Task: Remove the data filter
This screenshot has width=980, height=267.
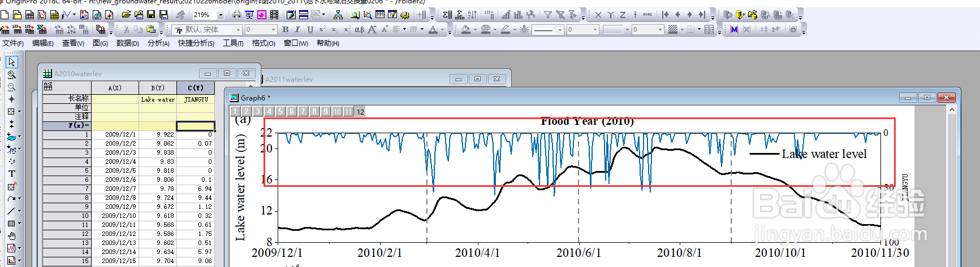Action: tap(560, 15)
